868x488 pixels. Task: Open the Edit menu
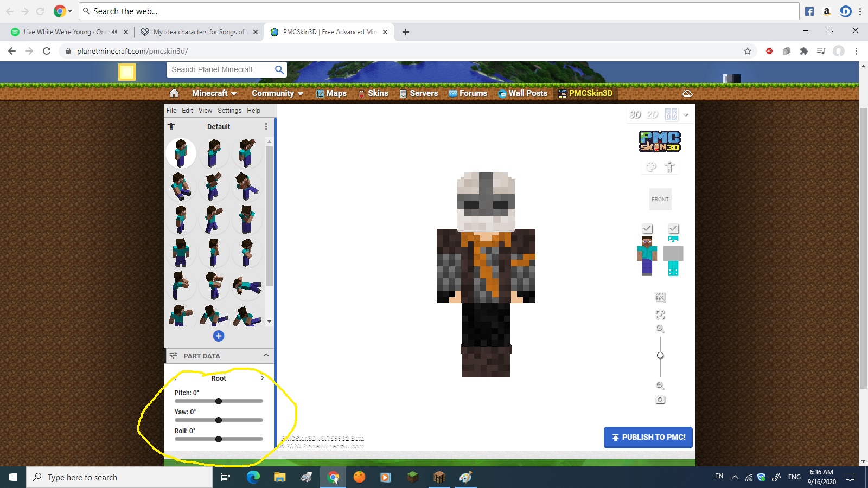click(187, 110)
